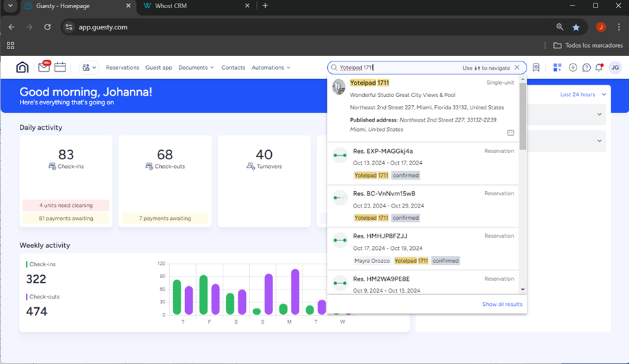The height and width of the screenshot is (364, 629).
Task: Click the search field with Yotelpad 1711
Action: tap(427, 68)
